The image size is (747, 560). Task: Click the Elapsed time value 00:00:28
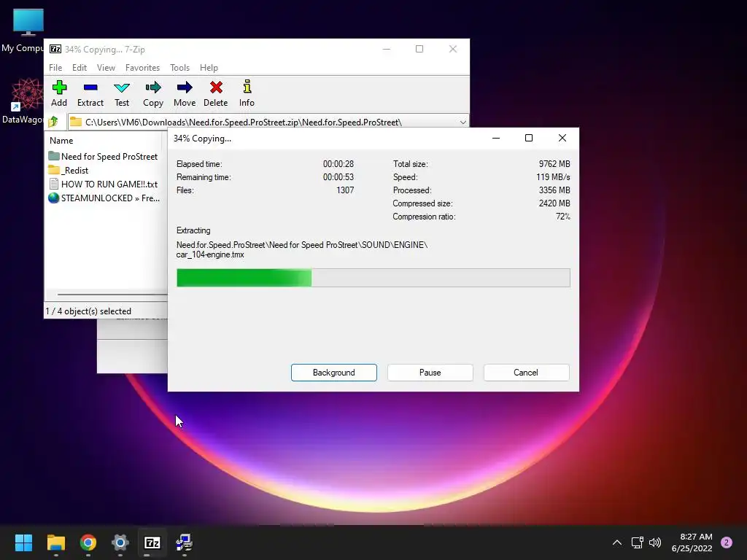[x=338, y=164]
